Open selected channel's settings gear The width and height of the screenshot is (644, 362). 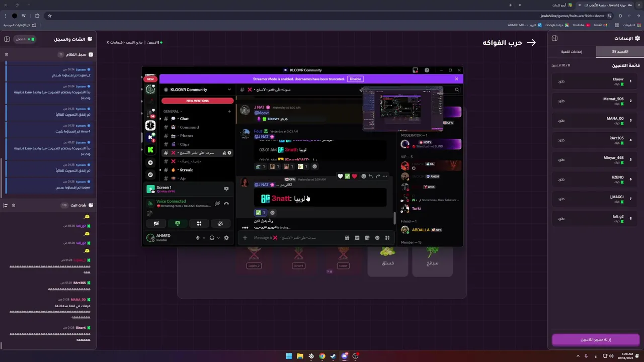click(x=230, y=153)
